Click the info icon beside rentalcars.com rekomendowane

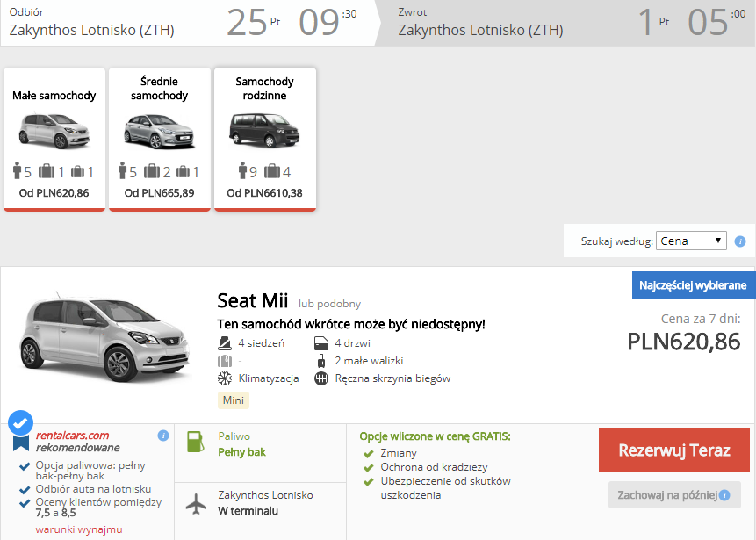tap(163, 436)
